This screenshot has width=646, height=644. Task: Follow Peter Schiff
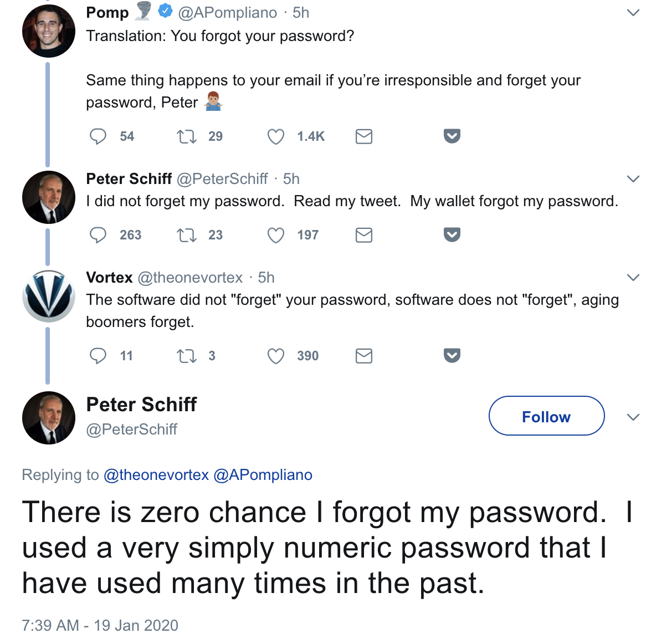pos(546,416)
